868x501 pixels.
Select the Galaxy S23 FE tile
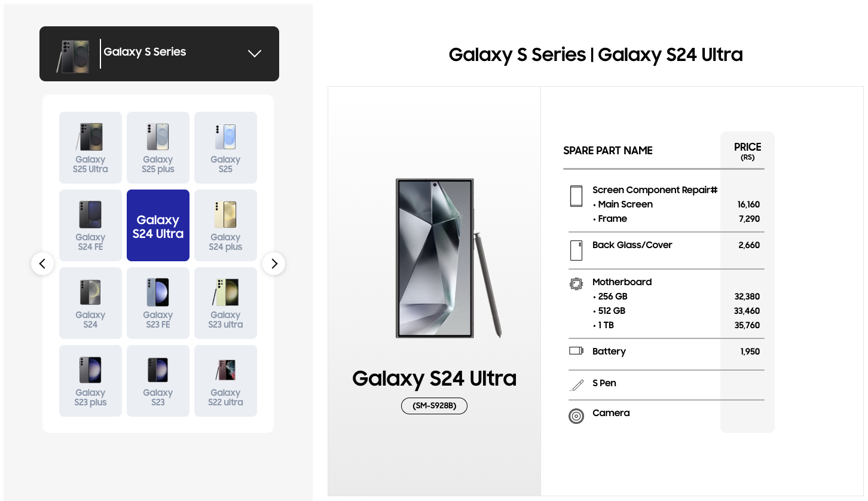(158, 303)
